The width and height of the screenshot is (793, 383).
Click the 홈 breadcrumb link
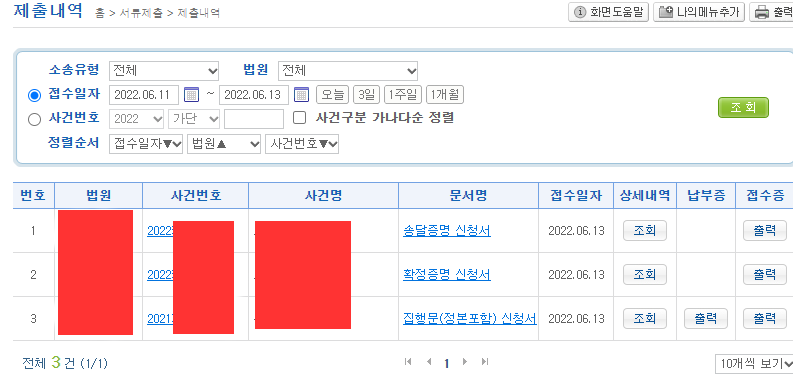(99, 14)
